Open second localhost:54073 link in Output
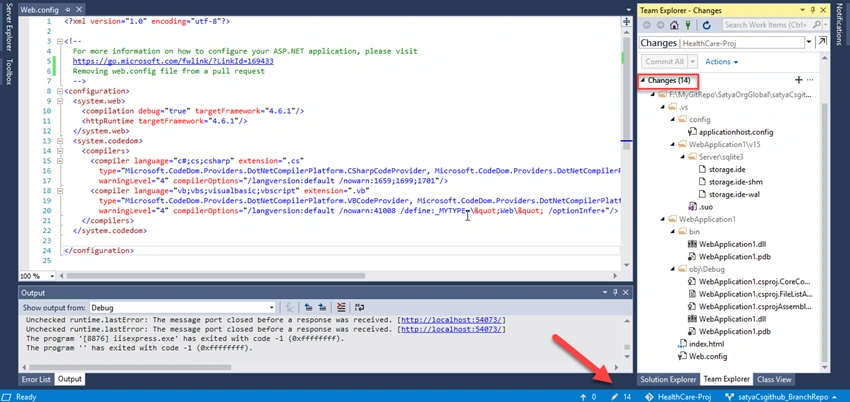This screenshot has height=402, width=850. click(453, 329)
